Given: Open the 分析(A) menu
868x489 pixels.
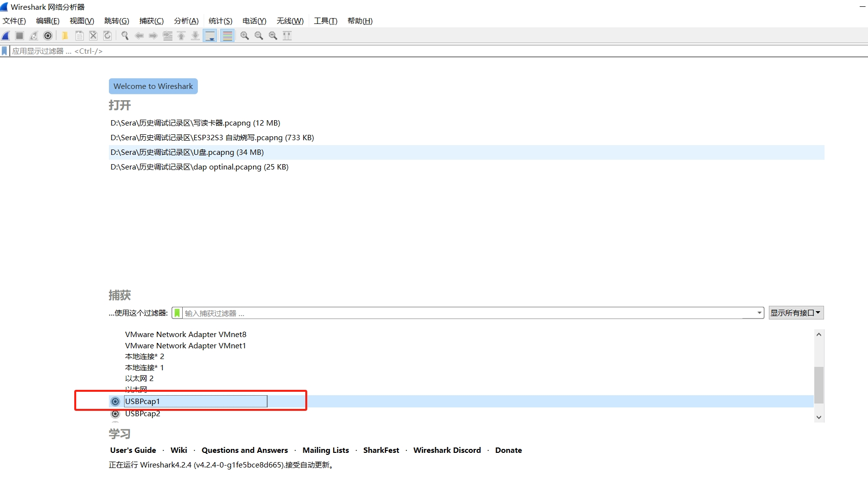Looking at the screenshot, I should pyautogui.click(x=186, y=21).
